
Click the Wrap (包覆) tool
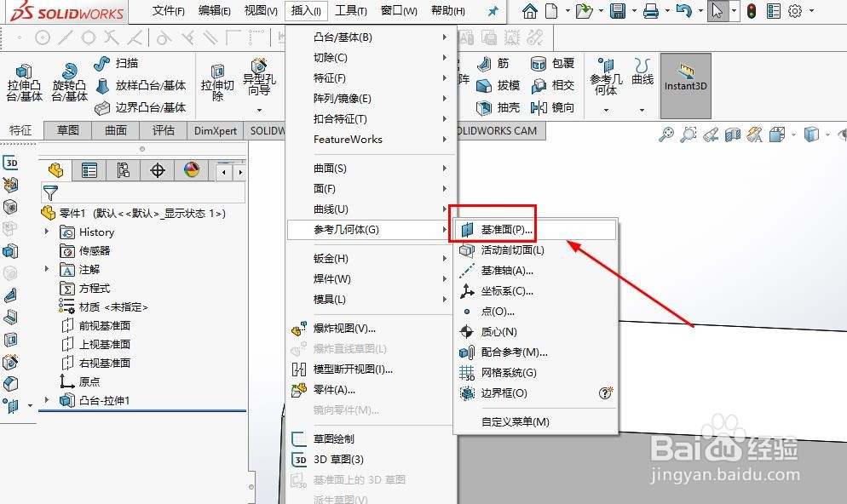click(x=552, y=64)
